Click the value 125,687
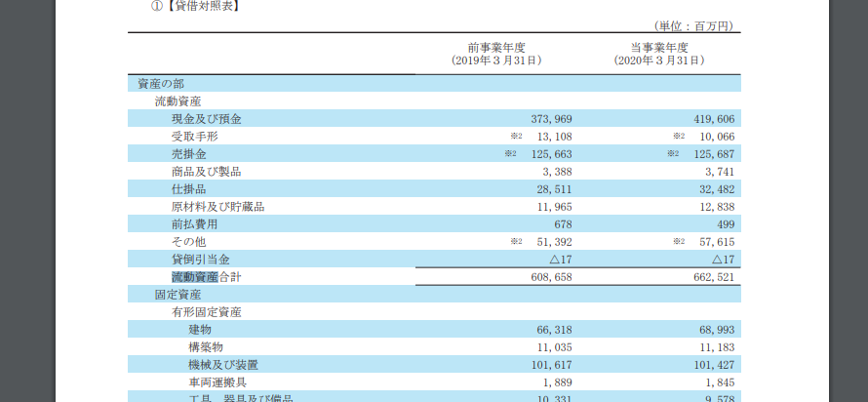 click(x=714, y=154)
